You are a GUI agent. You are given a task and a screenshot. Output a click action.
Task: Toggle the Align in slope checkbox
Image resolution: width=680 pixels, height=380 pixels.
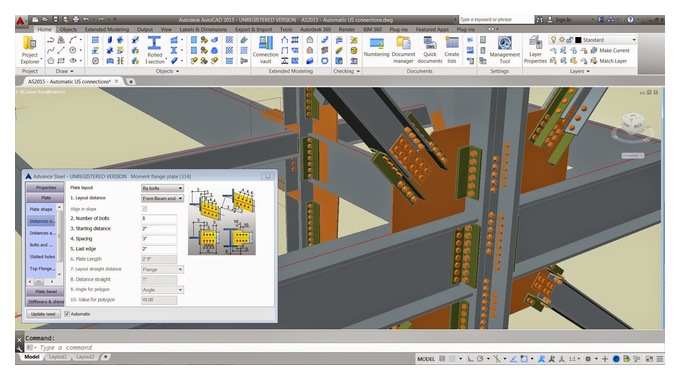coord(144,209)
